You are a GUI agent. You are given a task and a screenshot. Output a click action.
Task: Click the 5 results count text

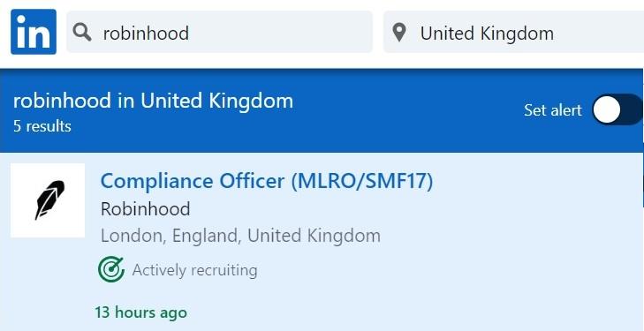point(42,126)
